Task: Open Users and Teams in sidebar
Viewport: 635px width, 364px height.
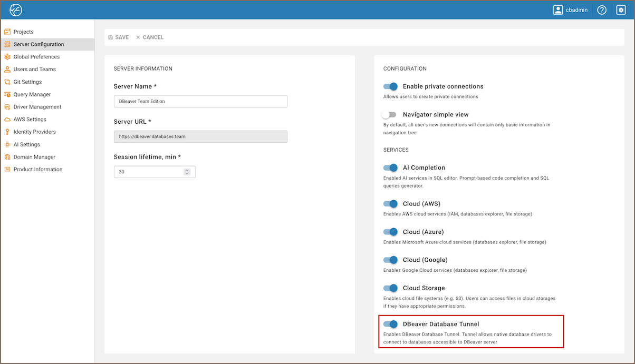Action: pyautogui.click(x=34, y=70)
